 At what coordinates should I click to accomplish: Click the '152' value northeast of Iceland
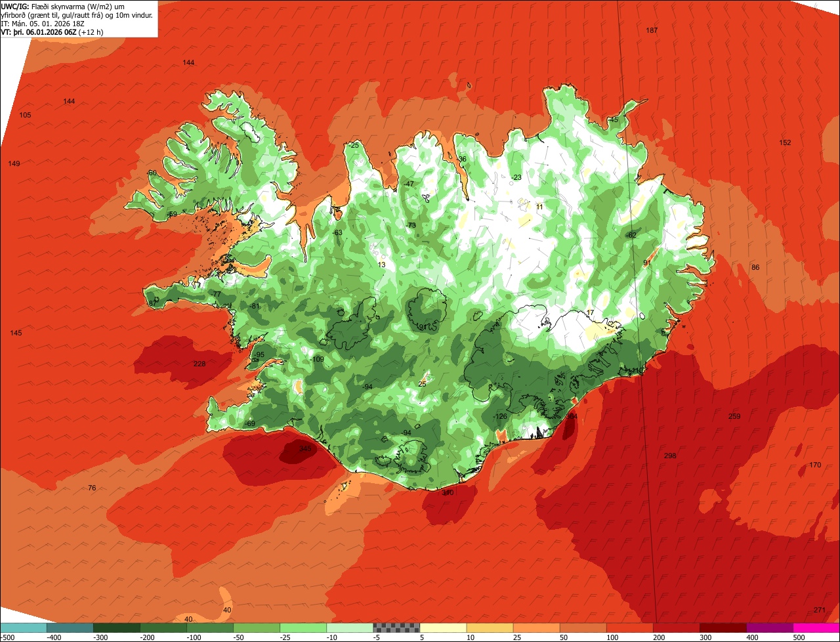[x=785, y=143]
